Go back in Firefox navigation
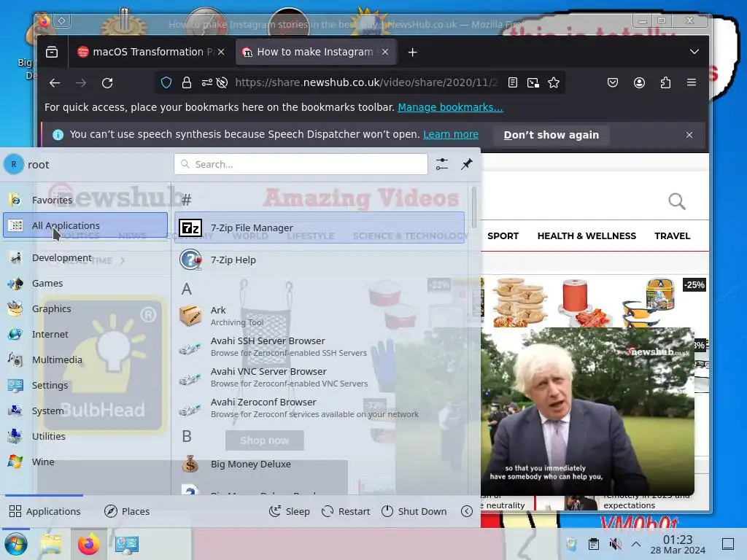The height and width of the screenshot is (560, 747). 55,83
